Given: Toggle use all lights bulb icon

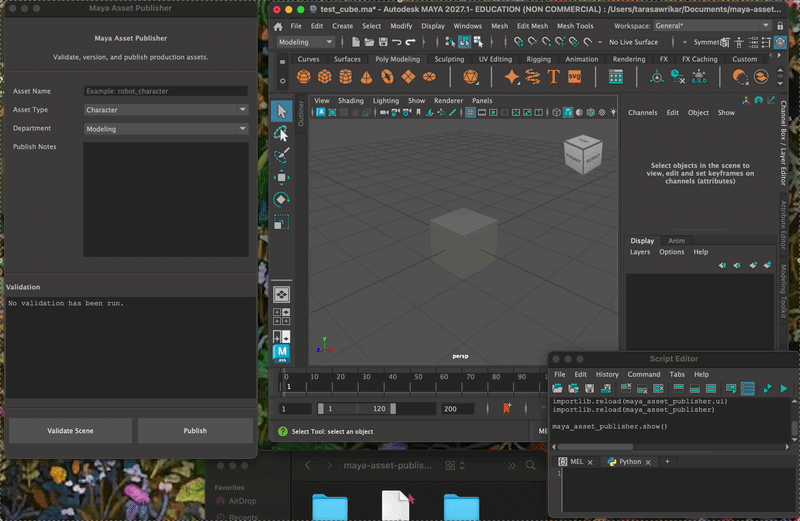Looking at the screenshot, I should click(613, 112).
